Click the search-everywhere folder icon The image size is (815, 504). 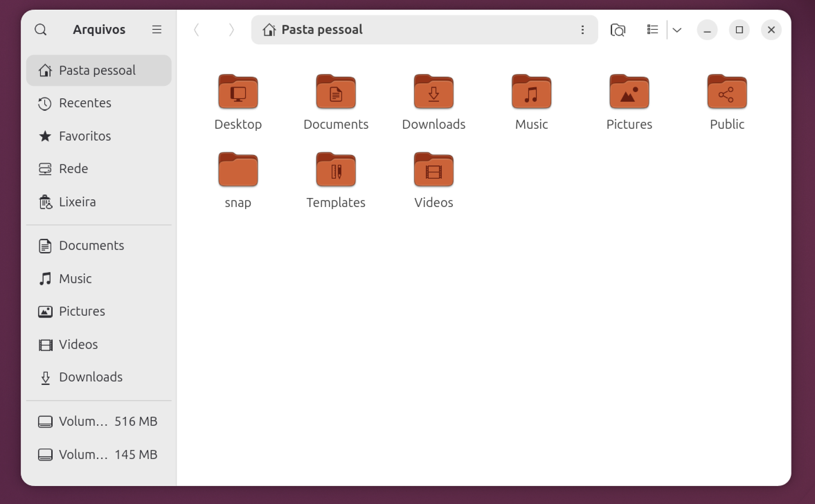[618, 30]
